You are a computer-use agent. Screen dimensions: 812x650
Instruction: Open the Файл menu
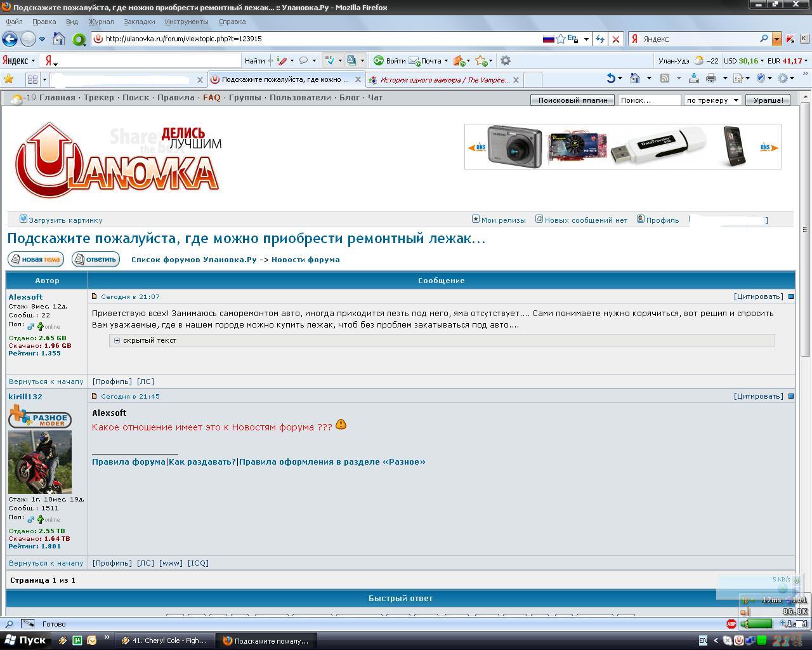[x=14, y=22]
